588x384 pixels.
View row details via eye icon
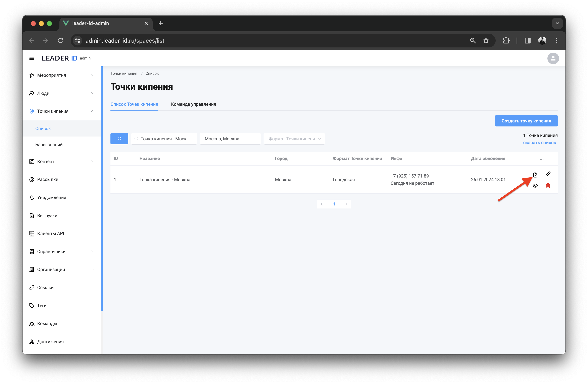tap(535, 186)
